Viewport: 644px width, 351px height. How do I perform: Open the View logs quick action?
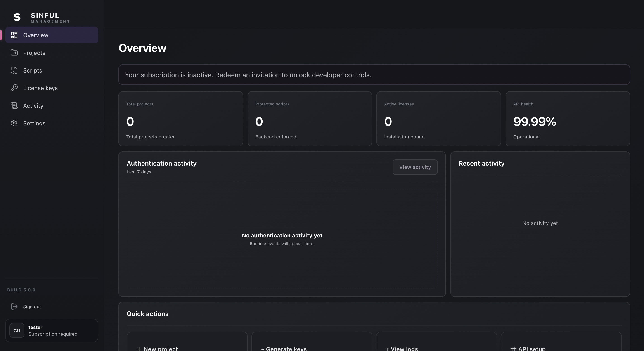click(x=436, y=342)
